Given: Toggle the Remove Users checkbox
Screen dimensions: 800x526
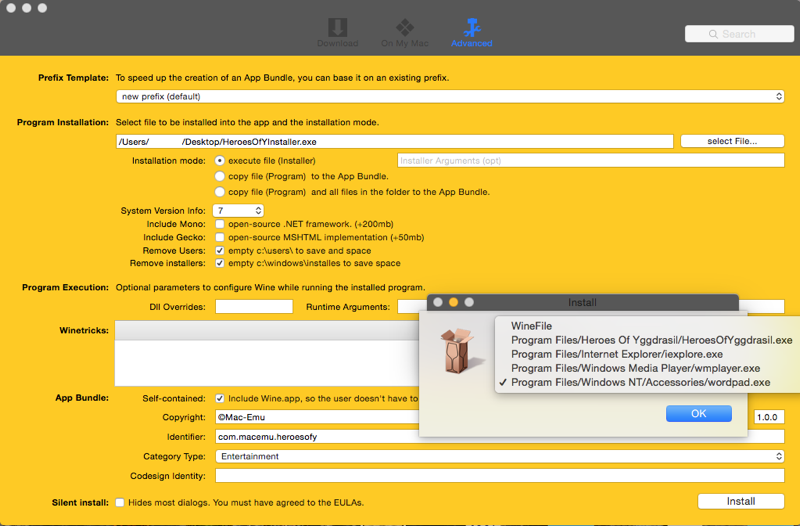Looking at the screenshot, I should (x=219, y=251).
